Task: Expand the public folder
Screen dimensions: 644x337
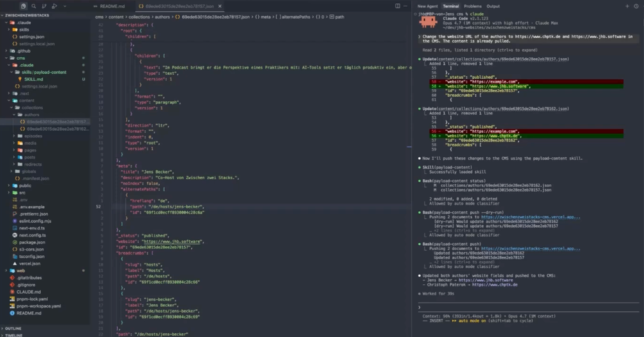Action: pos(25,185)
